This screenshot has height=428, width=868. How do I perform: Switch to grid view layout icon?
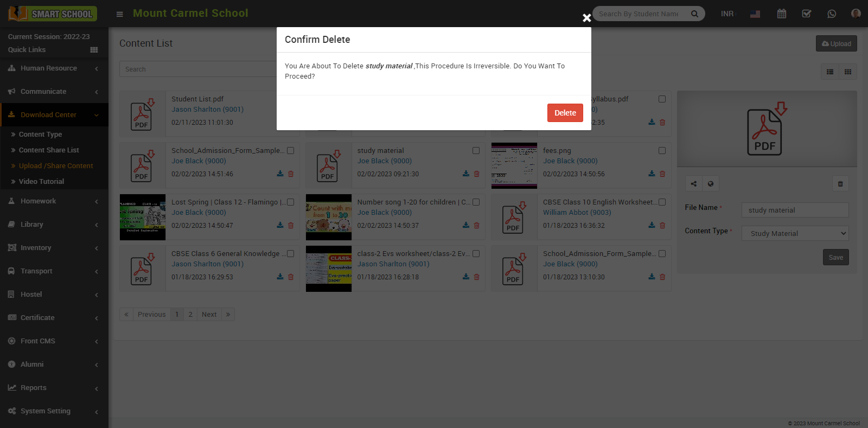(x=847, y=72)
